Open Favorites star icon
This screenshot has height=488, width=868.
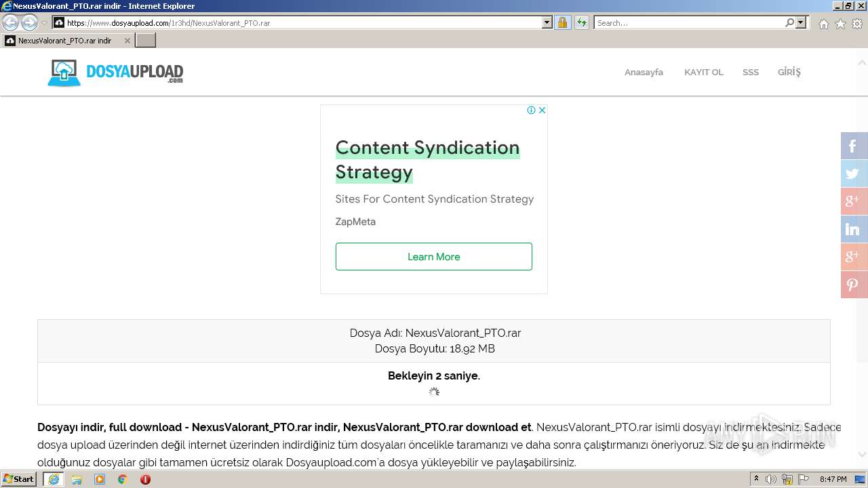click(840, 24)
